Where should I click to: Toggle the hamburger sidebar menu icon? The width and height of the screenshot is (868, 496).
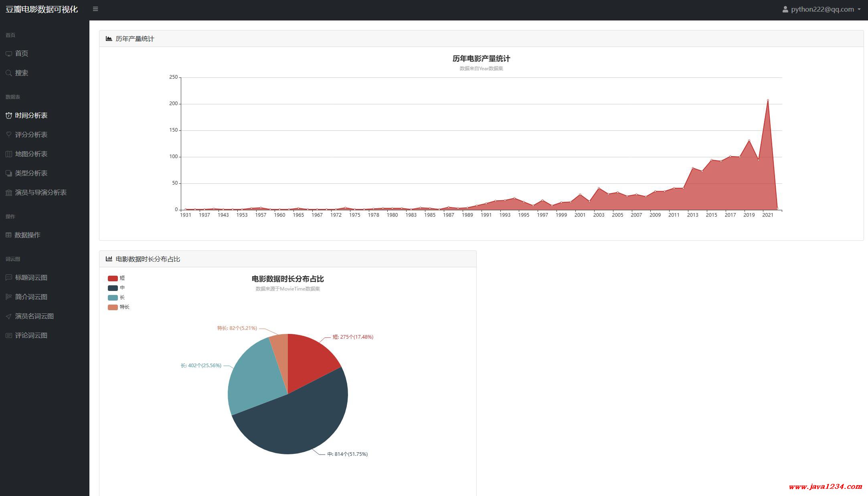(95, 9)
